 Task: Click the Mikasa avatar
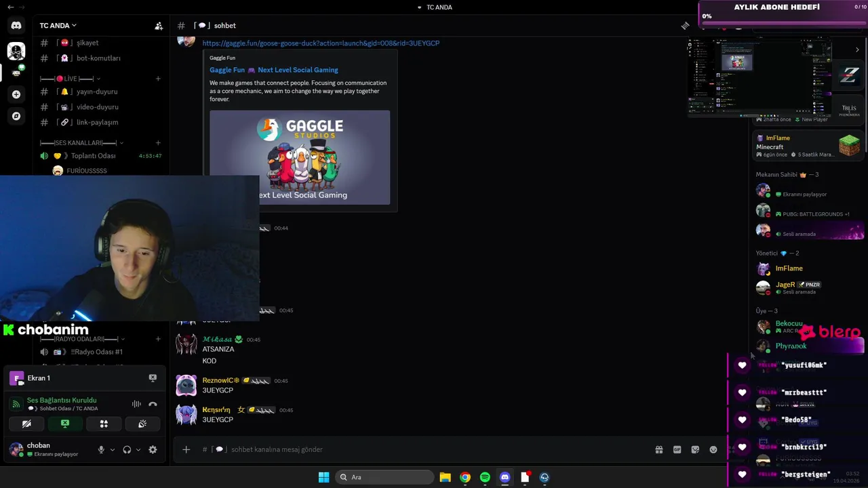coord(186,345)
